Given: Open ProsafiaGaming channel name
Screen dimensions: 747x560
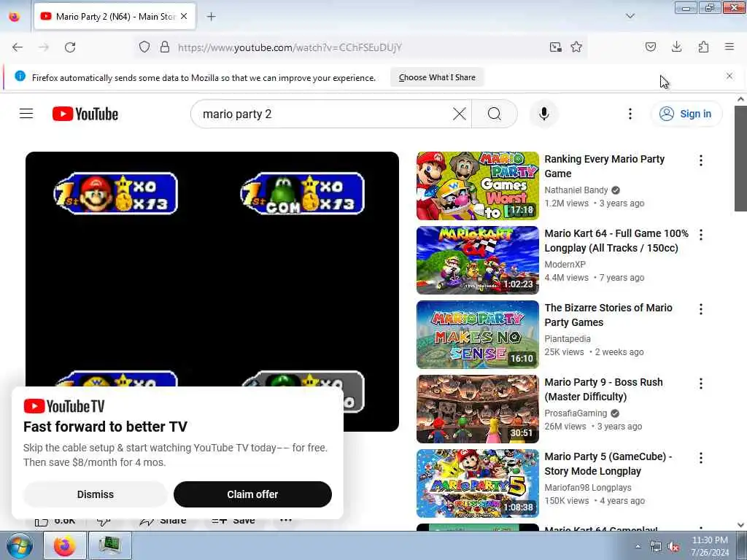Looking at the screenshot, I should tap(576, 413).
